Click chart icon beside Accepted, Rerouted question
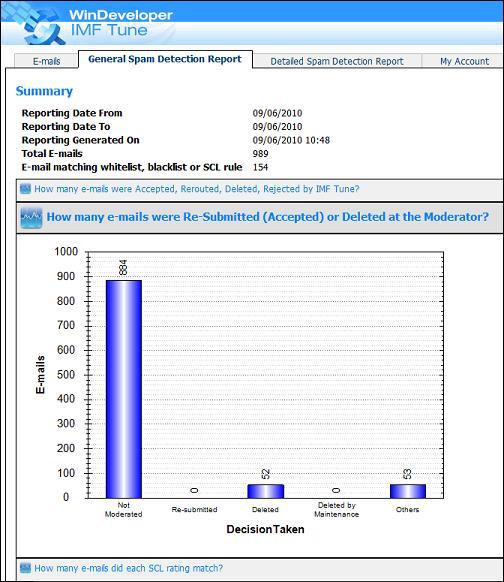This screenshot has width=504, height=582. (x=25, y=189)
